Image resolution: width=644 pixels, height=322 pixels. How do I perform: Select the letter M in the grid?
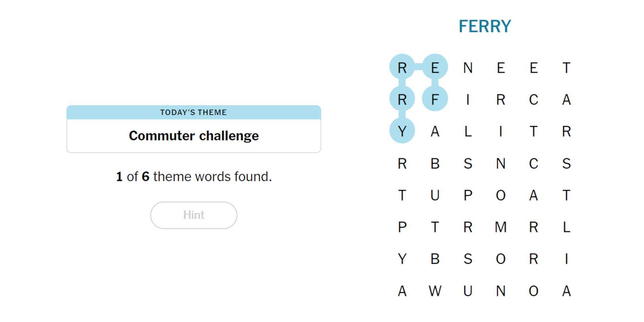tap(501, 227)
